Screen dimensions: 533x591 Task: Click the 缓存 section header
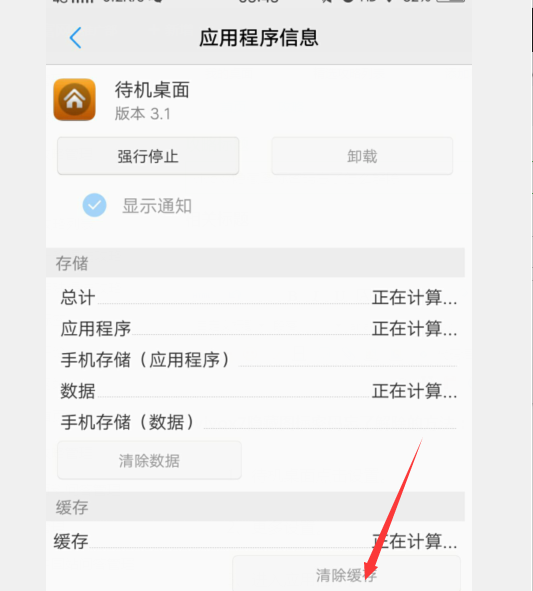pos(255,507)
